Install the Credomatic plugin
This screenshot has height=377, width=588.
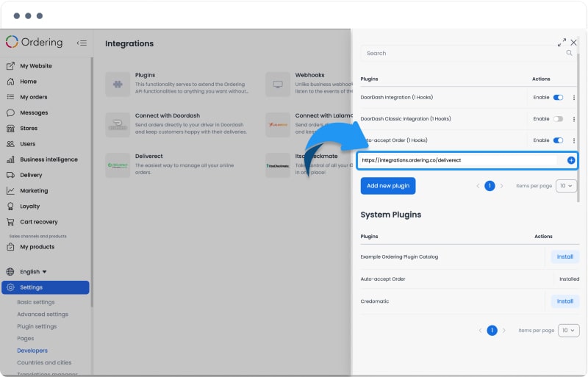(x=565, y=301)
